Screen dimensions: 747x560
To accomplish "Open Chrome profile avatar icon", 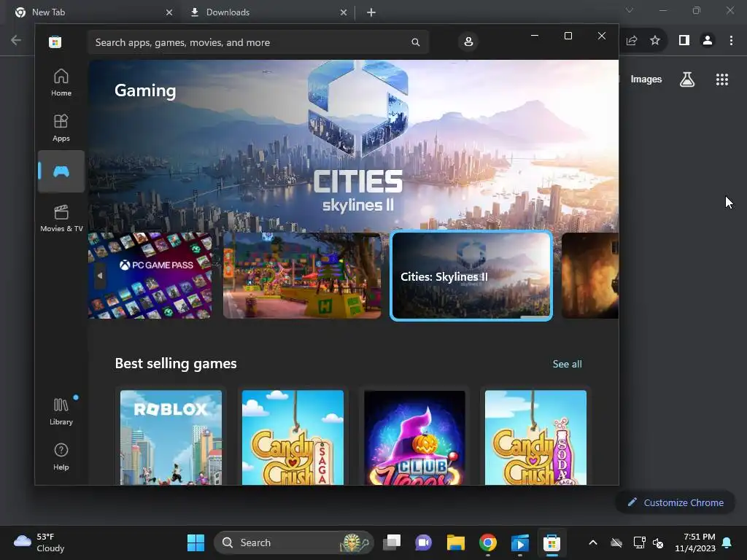I will [x=708, y=41].
